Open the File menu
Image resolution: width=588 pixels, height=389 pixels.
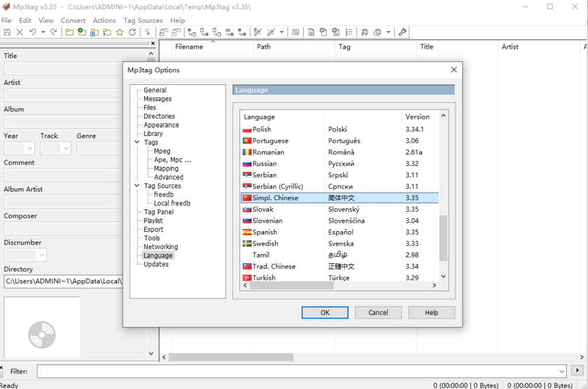(x=6, y=21)
